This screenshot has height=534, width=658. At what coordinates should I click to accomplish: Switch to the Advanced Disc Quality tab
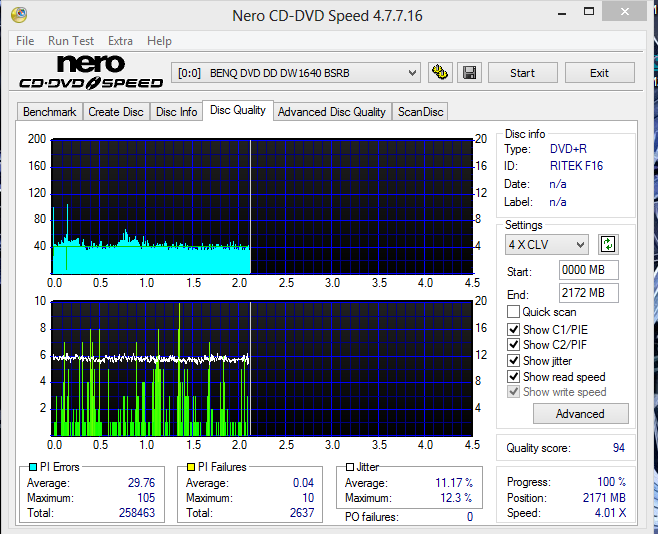point(332,112)
